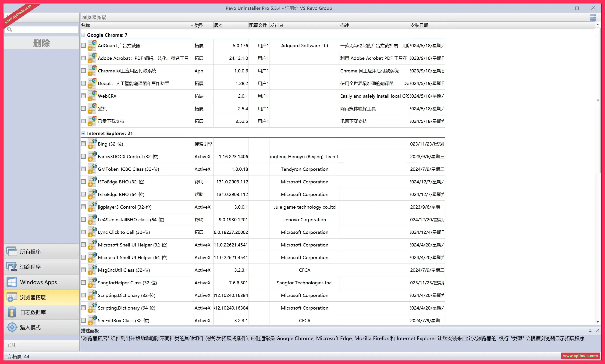Click Jule game technology publisher cell
The image size is (605, 364).
point(305,207)
